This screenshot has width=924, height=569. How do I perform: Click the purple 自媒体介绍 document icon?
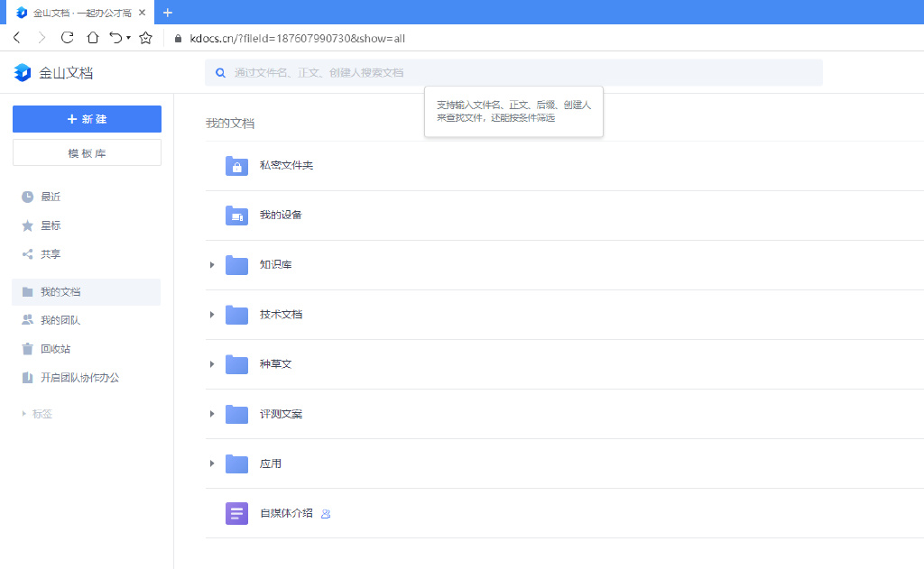237,514
